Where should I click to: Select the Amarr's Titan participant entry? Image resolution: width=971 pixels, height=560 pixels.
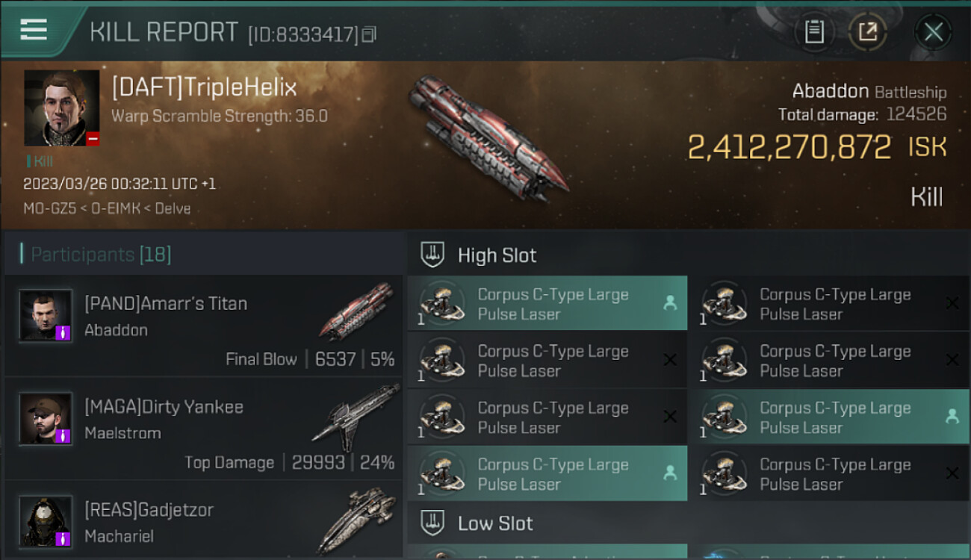[x=203, y=326]
